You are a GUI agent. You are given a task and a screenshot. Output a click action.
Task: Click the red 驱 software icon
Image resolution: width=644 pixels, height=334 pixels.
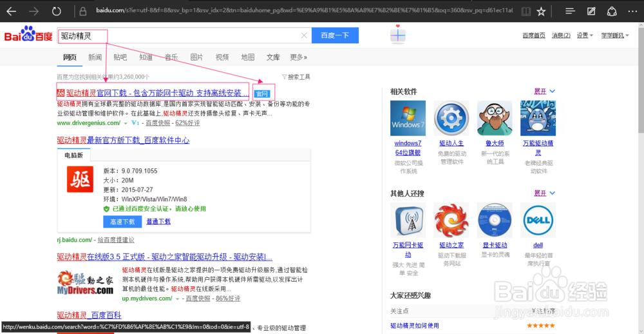click(x=80, y=179)
